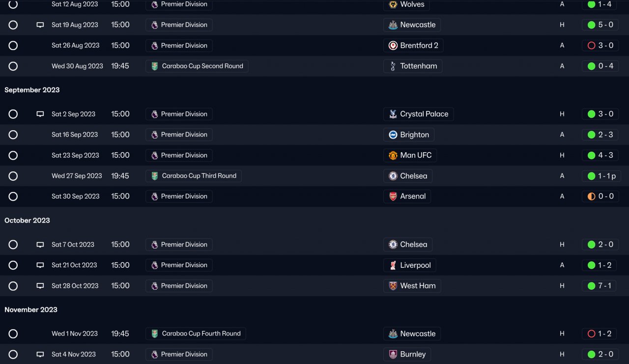The height and width of the screenshot is (364, 629).
Task: Click the Burnley club crest
Action: (393, 354)
